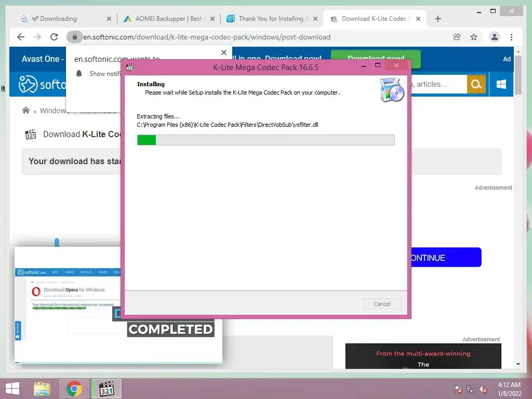Open File Explorer from the taskbar

tap(42, 389)
